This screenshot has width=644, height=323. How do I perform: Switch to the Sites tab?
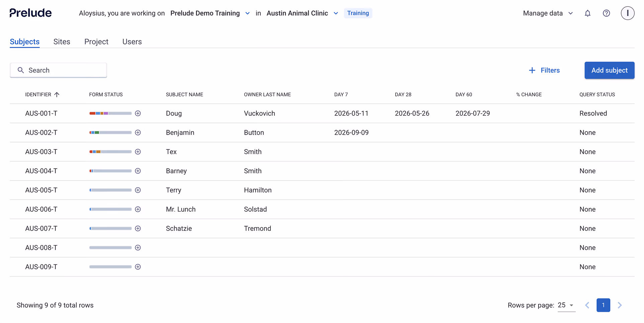62,42
